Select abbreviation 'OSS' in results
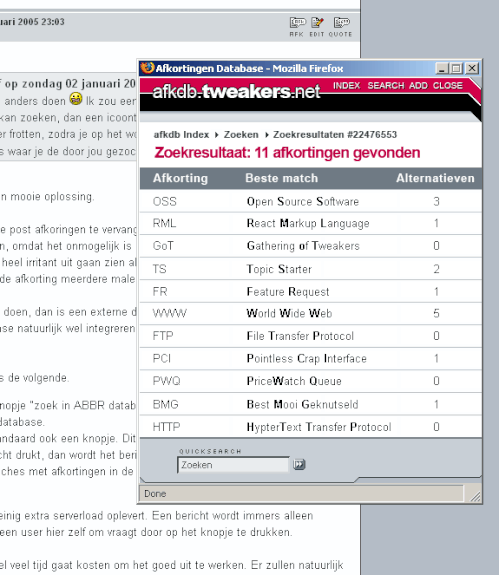 [165, 201]
